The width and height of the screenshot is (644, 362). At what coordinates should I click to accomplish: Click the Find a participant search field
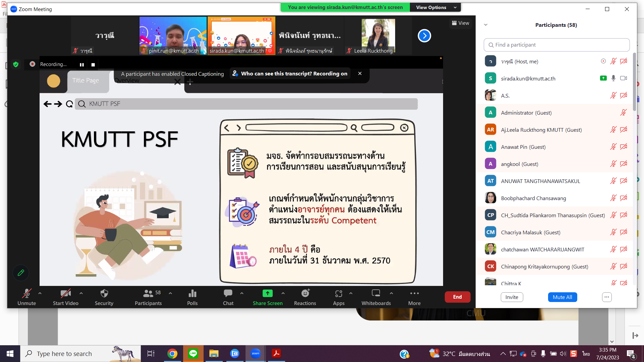[556, 45]
